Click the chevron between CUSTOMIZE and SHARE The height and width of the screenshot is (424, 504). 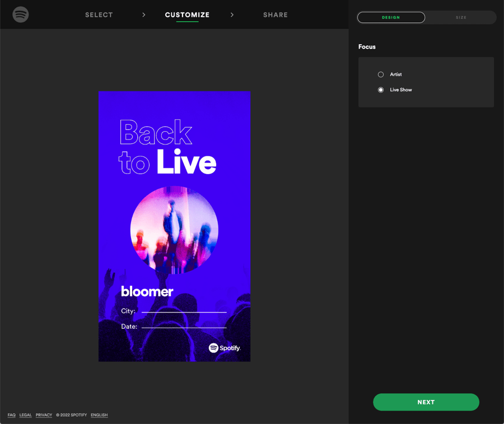point(232,15)
